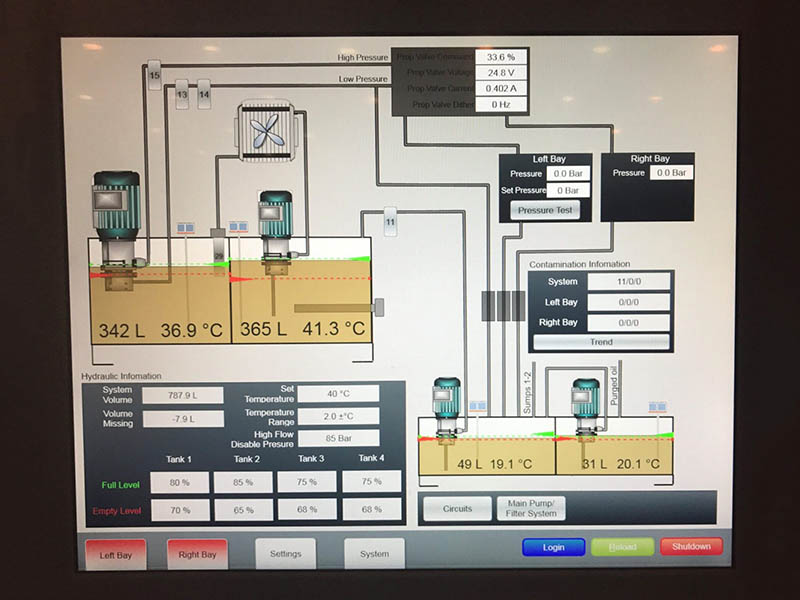Edit Tank 4 Full Level 75 %
This screenshot has height=600, width=800.
[371, 481]
